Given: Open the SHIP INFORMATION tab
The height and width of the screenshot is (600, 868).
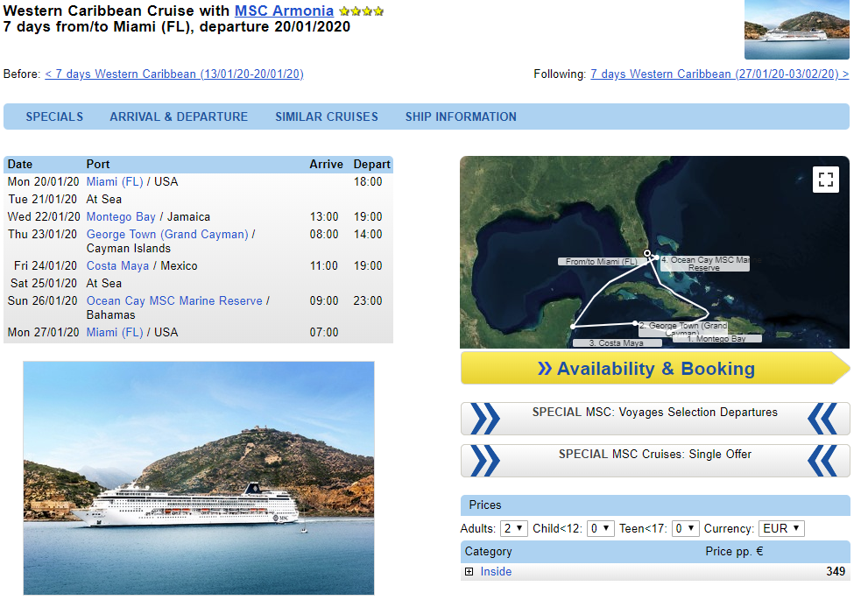Looking at the screenshot, I should 461,116.
